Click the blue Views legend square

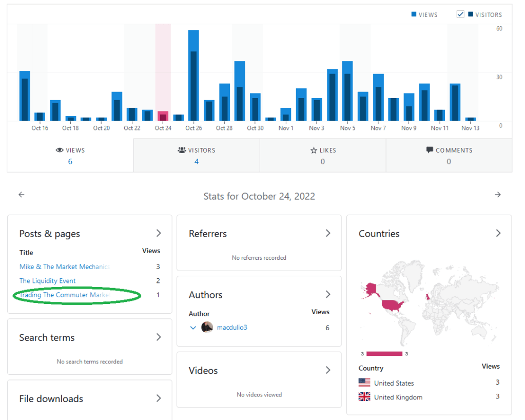414,15
